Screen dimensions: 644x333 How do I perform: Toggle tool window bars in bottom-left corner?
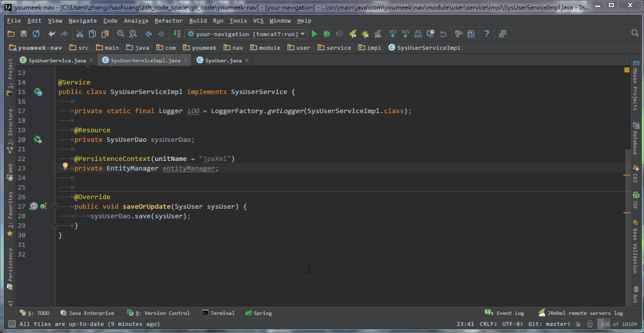tap(12, 324)
